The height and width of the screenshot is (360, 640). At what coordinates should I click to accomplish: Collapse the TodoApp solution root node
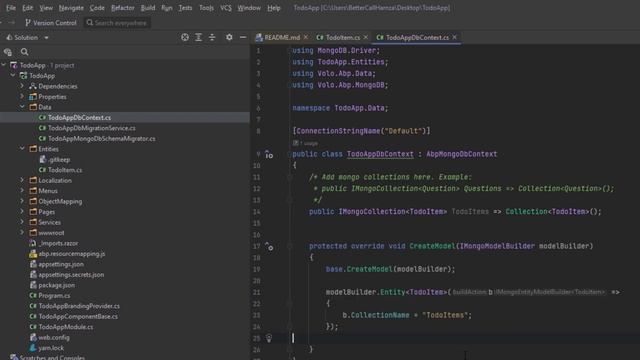(4, 65)
